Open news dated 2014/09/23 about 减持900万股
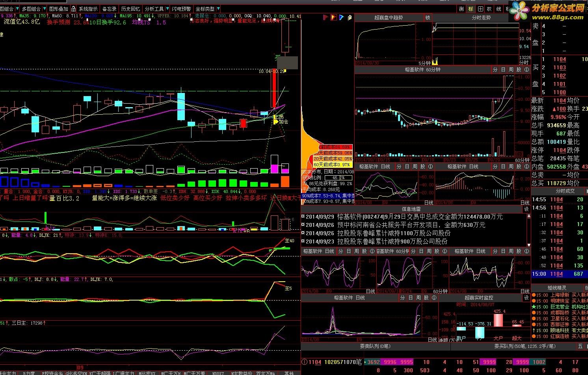 tap(374, 241)
